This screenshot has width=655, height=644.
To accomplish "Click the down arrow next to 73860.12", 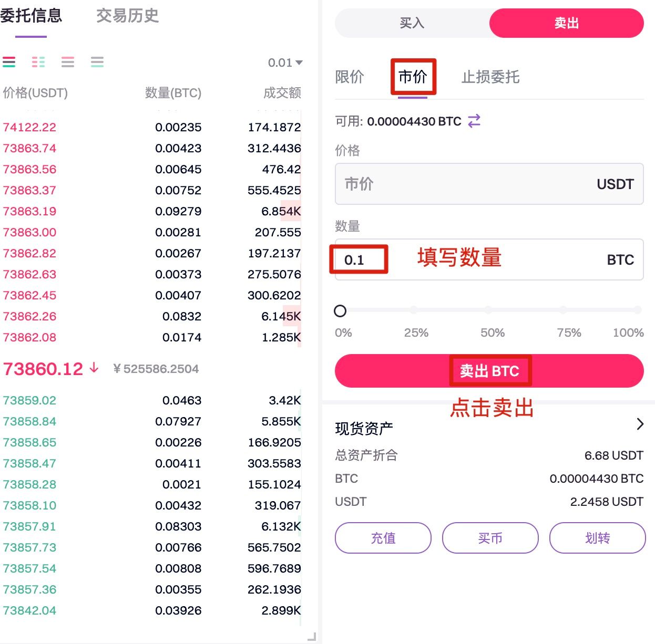I will [94, 368].
